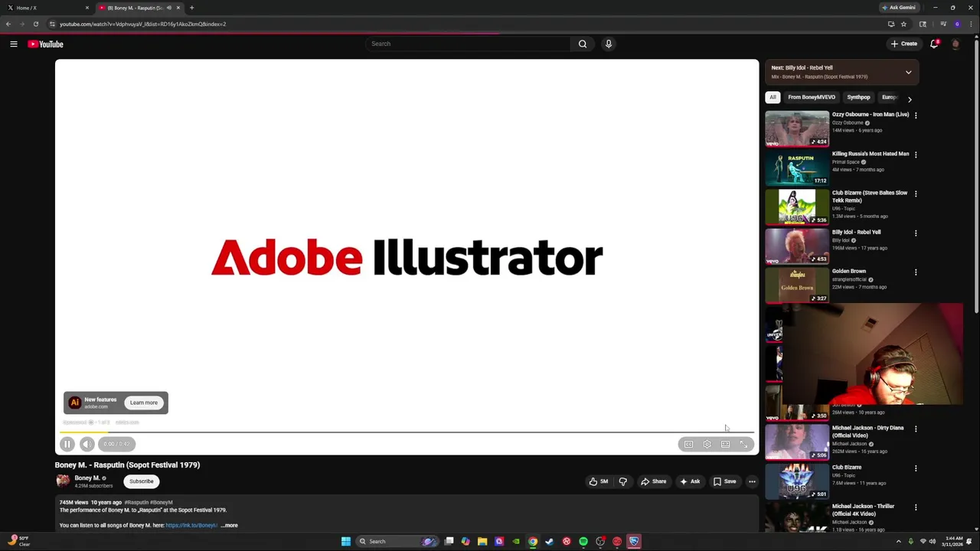
Task: Open the taskbar volume control
Action: (x=933, y=541)
